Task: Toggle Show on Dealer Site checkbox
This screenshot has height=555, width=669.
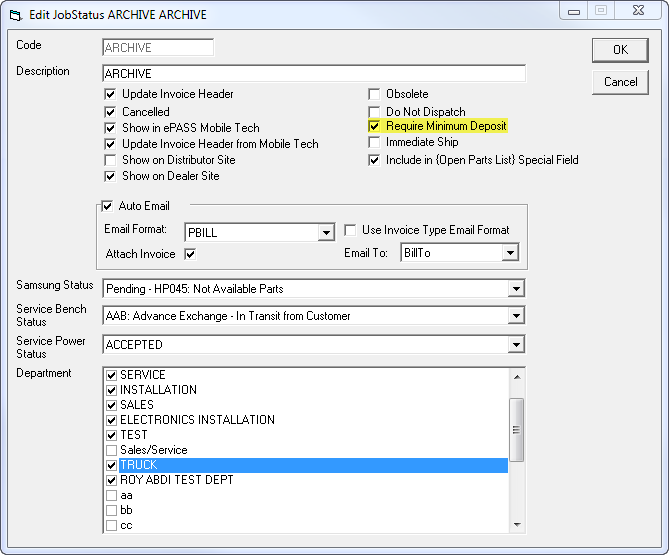Action: tap(110, 176)
